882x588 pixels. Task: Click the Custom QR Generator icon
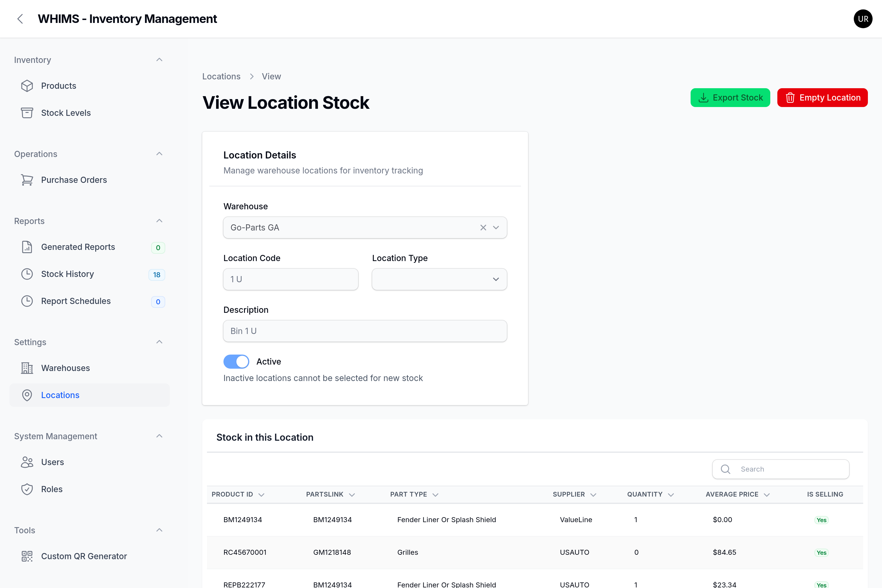pyautogui.click(x=27, y=557)
